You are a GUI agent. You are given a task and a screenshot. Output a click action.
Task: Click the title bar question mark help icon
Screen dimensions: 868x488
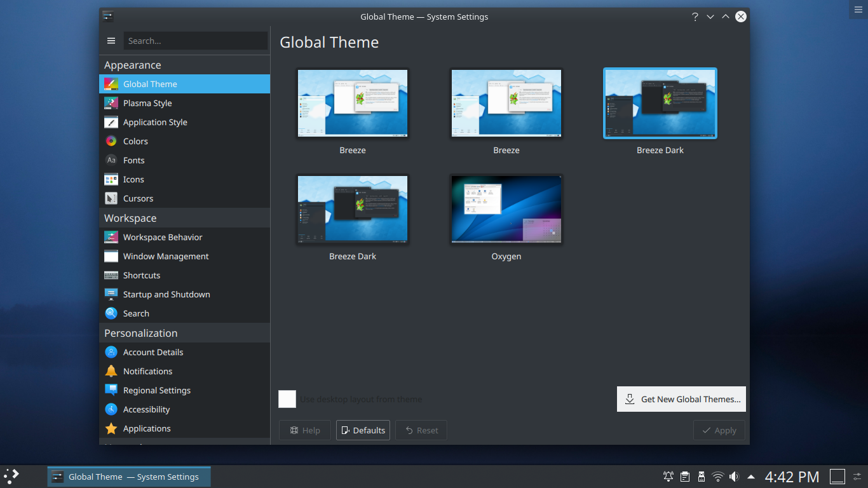coord(695,17)
